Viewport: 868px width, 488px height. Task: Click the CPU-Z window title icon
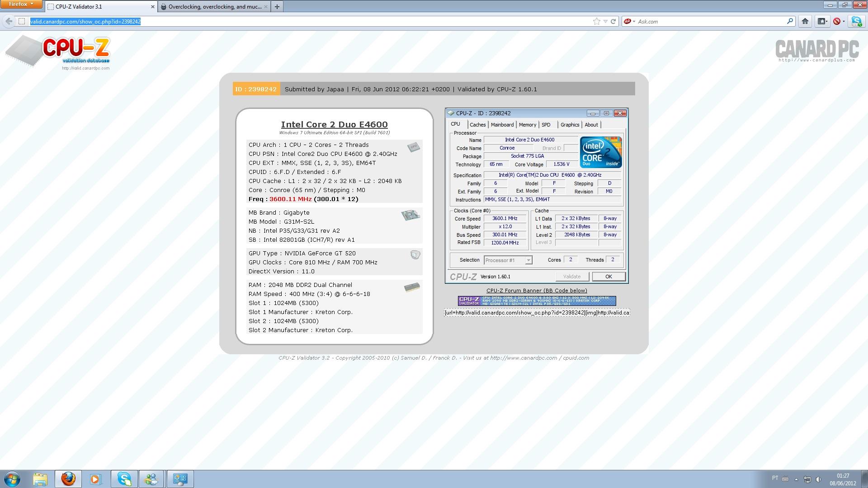pyautogui.click(x=451, y=113)
